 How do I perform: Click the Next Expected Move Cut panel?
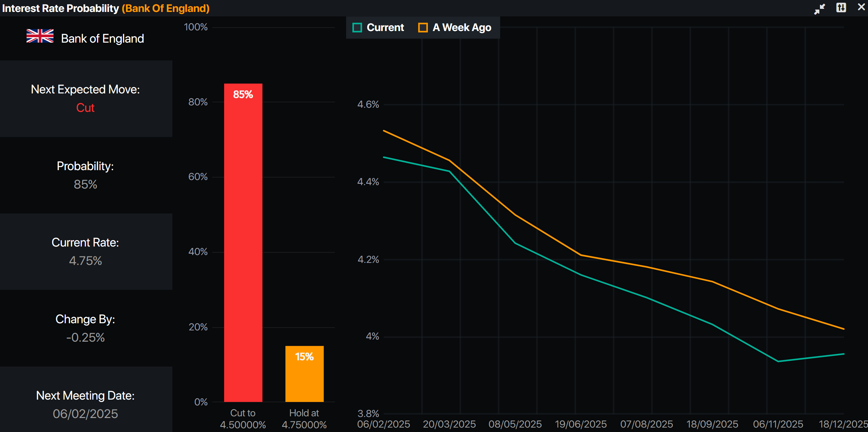(x=86, y=99)
